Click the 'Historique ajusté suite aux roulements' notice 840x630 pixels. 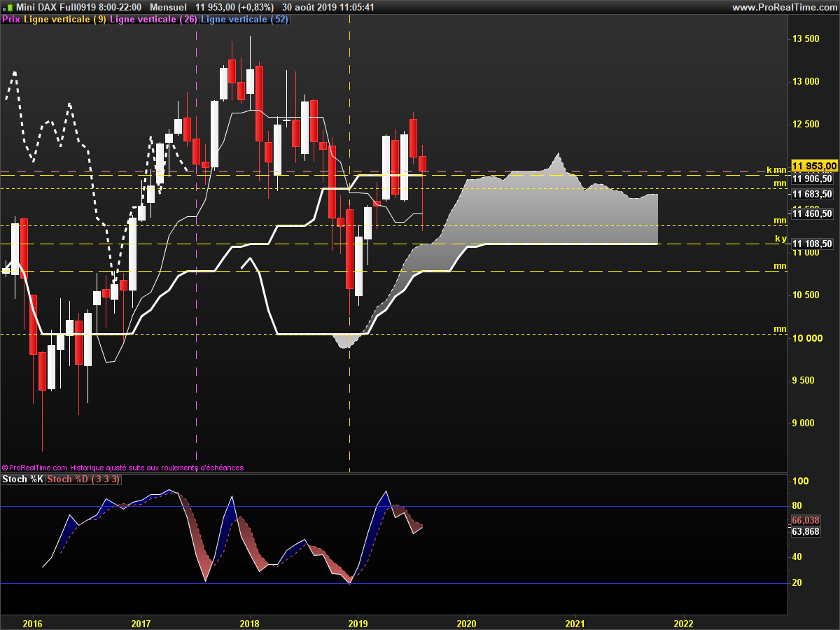[x=157, y=468]
